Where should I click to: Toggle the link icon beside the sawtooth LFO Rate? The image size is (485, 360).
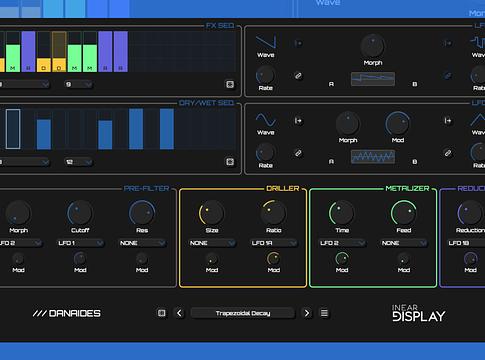pyautogui.click(x=298, y=76)
